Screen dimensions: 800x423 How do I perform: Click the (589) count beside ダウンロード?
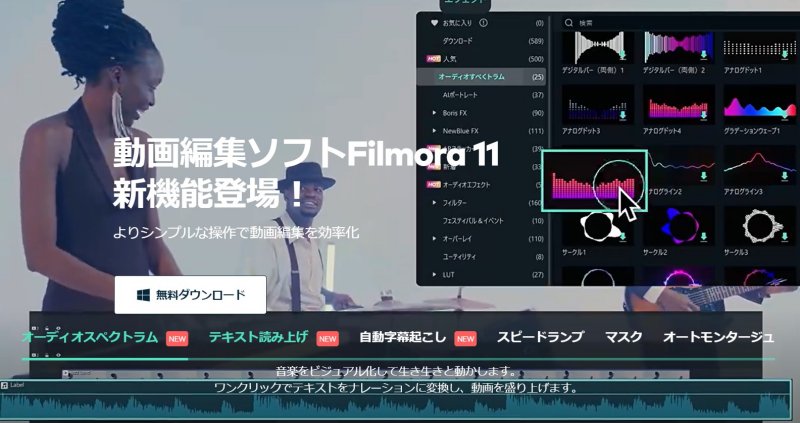click(536, 41)
